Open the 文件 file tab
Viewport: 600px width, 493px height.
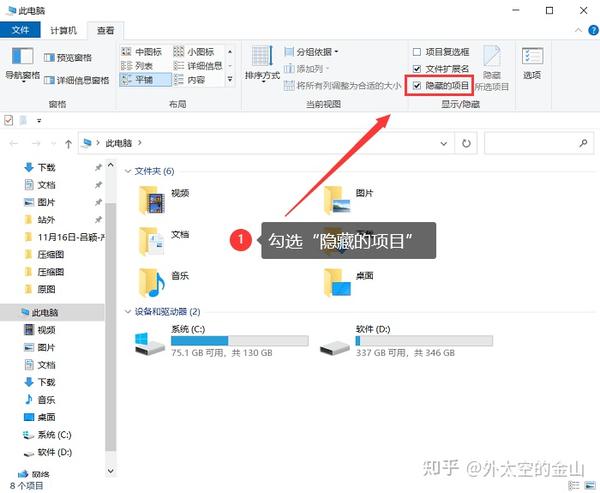[20, 30]
